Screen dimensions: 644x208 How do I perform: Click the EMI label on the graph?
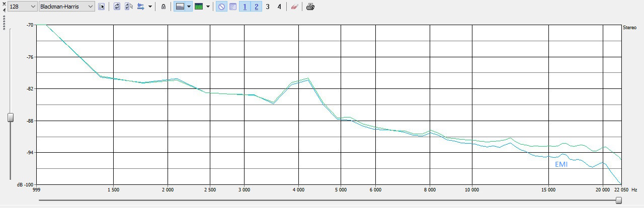click(561, 164)
